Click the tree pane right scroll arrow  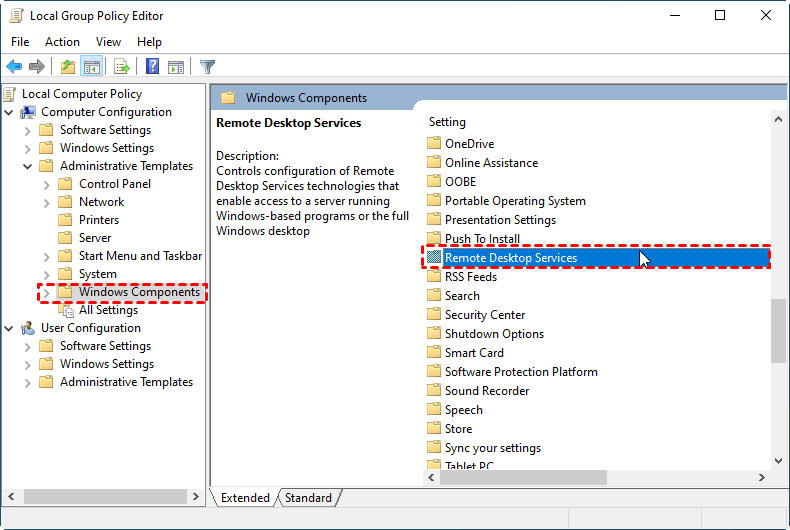(195, 497)
